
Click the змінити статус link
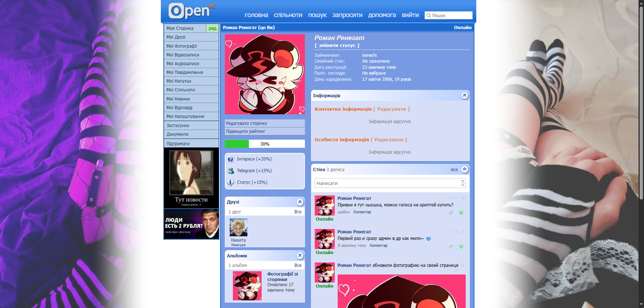337,46
